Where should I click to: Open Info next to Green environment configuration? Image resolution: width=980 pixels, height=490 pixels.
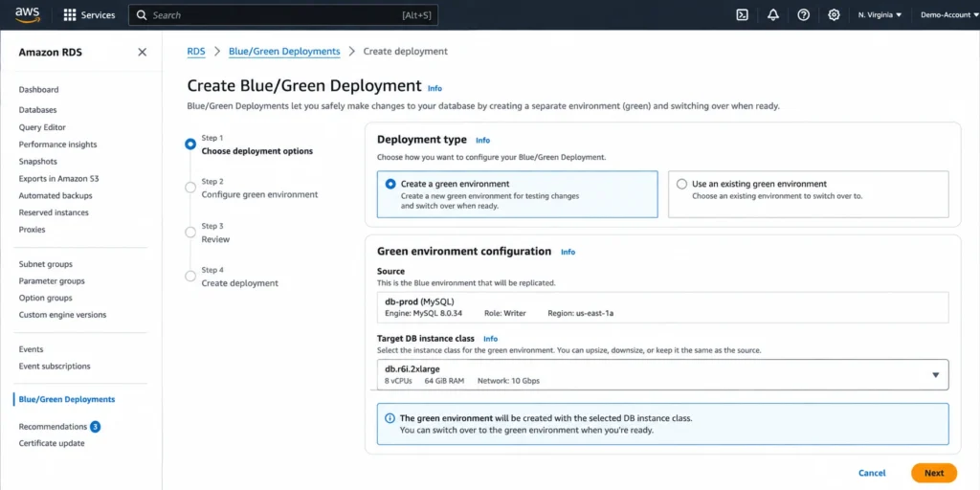pyautogui.click(x=568, y=252)
